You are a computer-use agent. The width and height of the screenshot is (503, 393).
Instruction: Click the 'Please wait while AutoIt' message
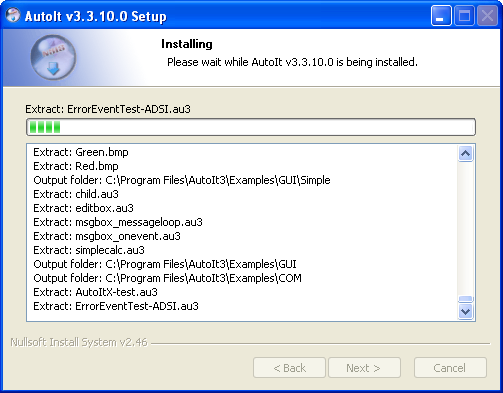292,62
